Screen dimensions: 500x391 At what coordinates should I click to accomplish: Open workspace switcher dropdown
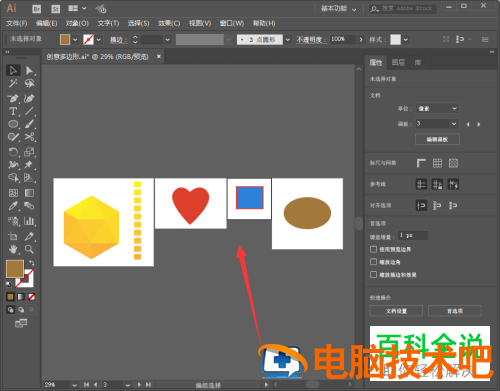(x=338, y=9)
